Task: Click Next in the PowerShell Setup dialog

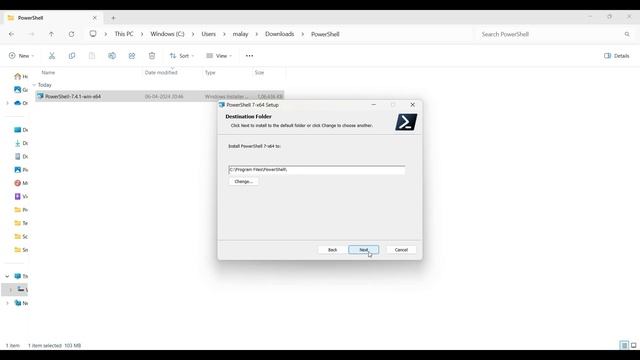Action: (x=363, y=250)
